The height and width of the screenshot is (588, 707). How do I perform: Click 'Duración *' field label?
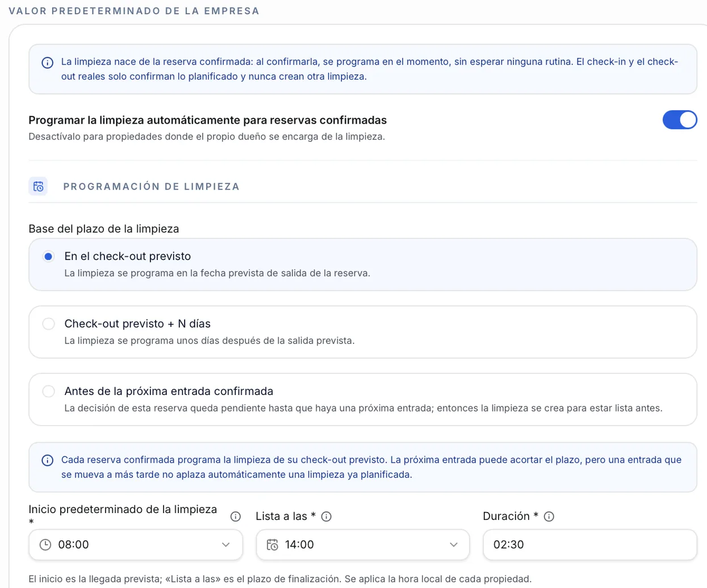(511, 516)
